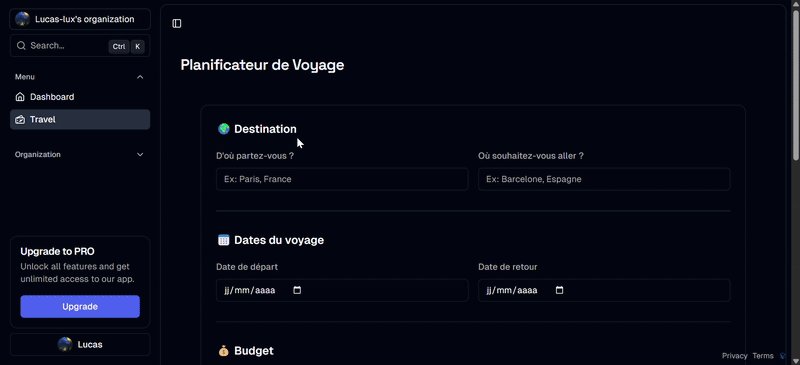Toggle the sidebar panel icon

coord(177,23)
